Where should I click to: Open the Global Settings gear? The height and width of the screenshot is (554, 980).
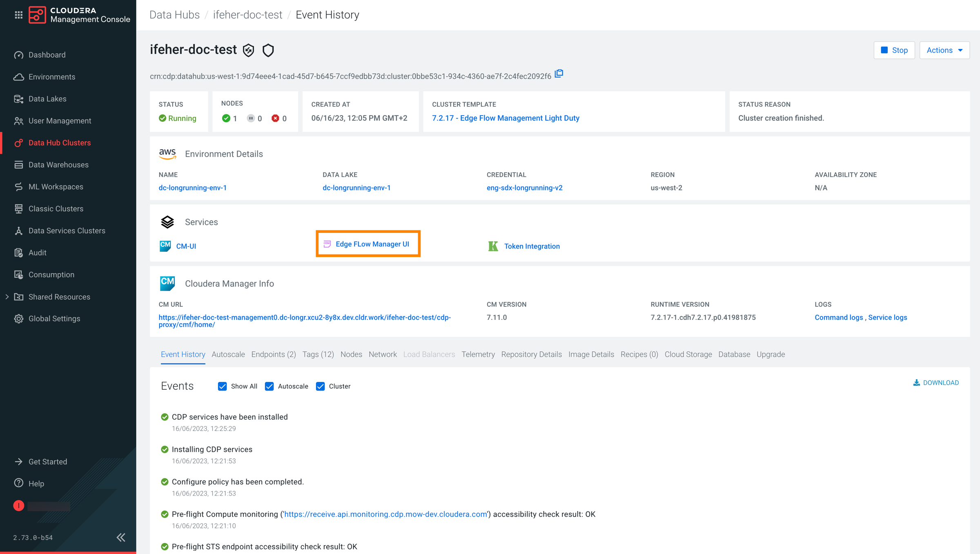(19, 319)
